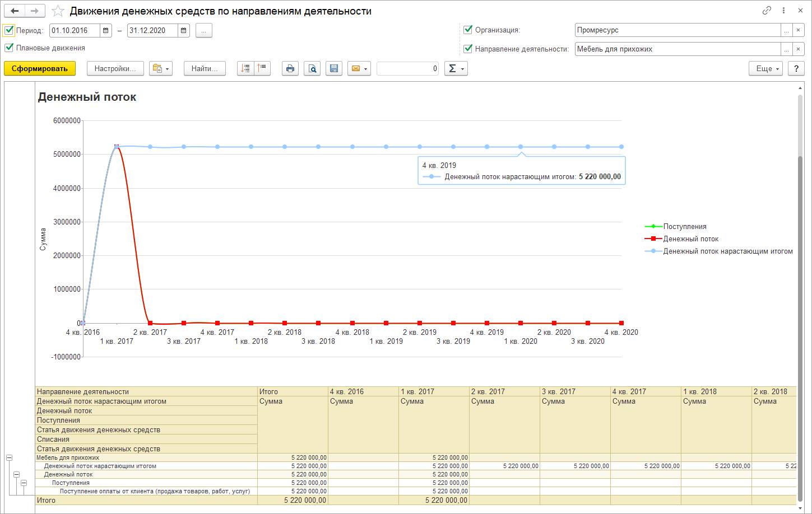This screenshot has width=812, height=514.
Task: Click the print report icon
Action: [290, 68]
